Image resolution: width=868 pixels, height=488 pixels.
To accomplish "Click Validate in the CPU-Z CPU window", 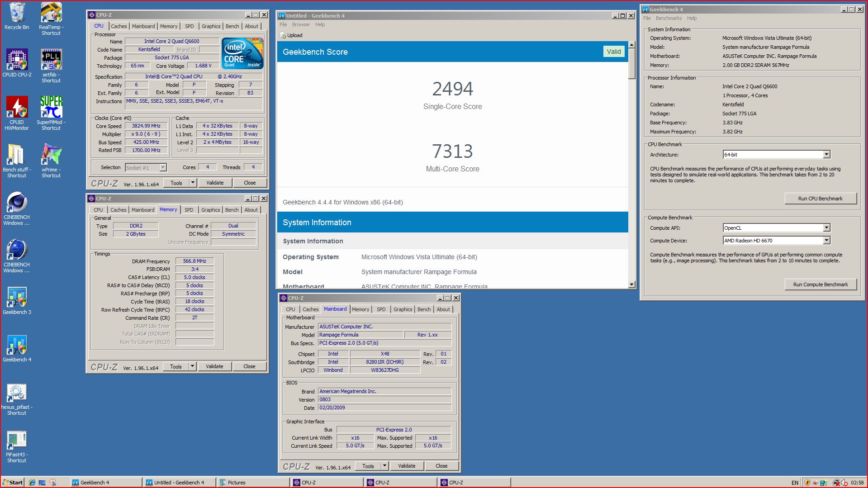I will click(x=215, y=183).
